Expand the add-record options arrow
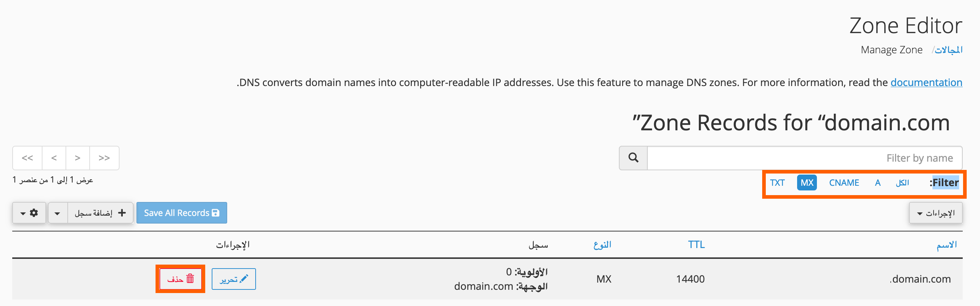The image size is (980, 306). coord(58,213)
